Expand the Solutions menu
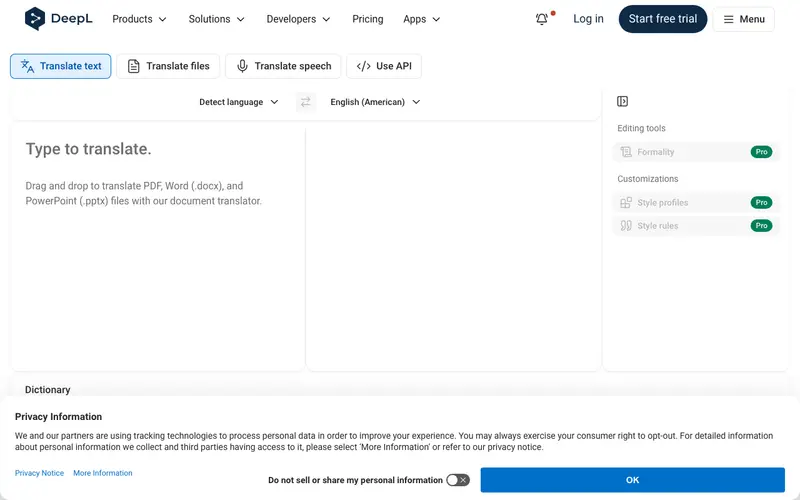Image resolution: width=800 pixels, height=500 pixels. tap(216, 19)
